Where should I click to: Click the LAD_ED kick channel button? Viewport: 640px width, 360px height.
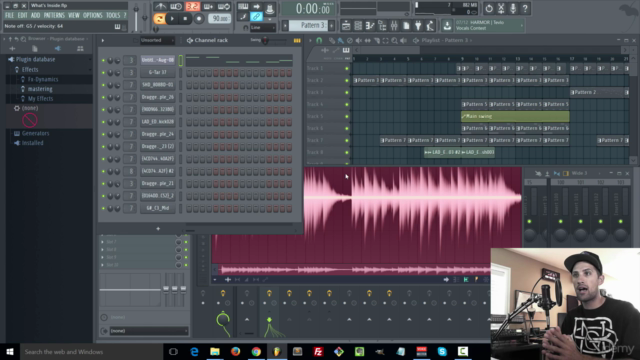pyautogui.click(x=158, y=122)
